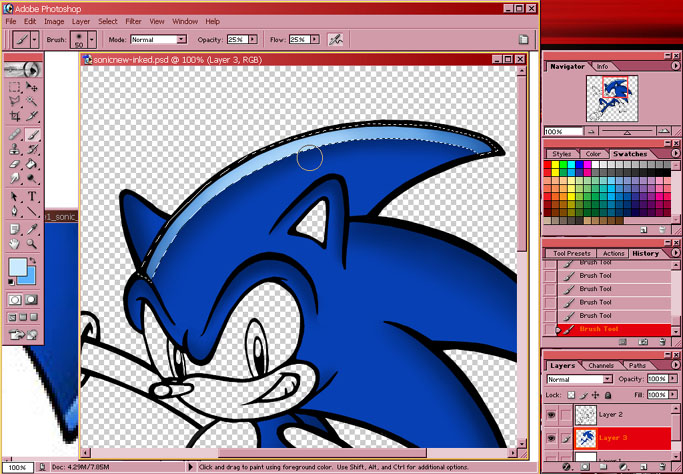Toggle lock all

(608, 395)
